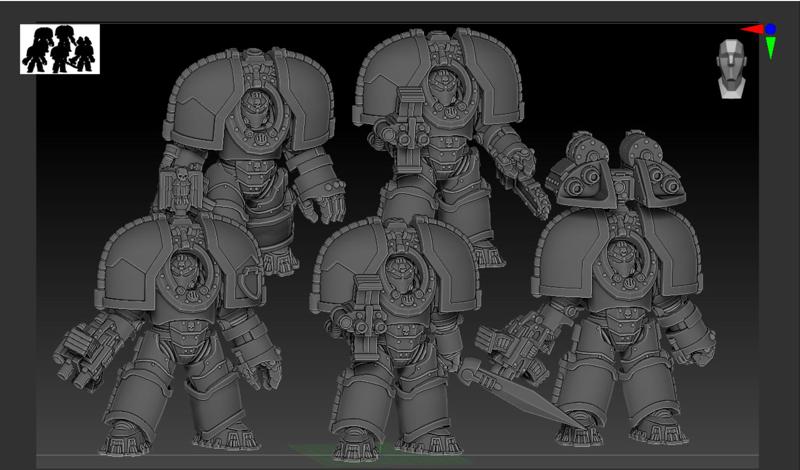The width and height of the screenshot is (800, 470).
Task: Click the green Y axis cone
Action: pos(770,47)
